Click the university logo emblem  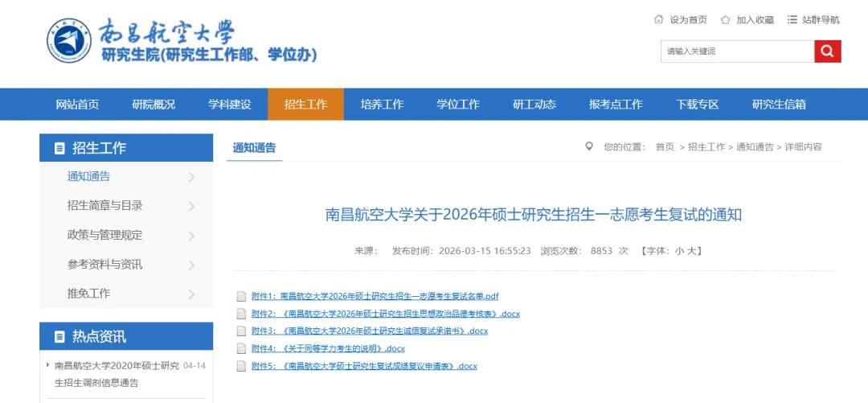click(69, 40)
